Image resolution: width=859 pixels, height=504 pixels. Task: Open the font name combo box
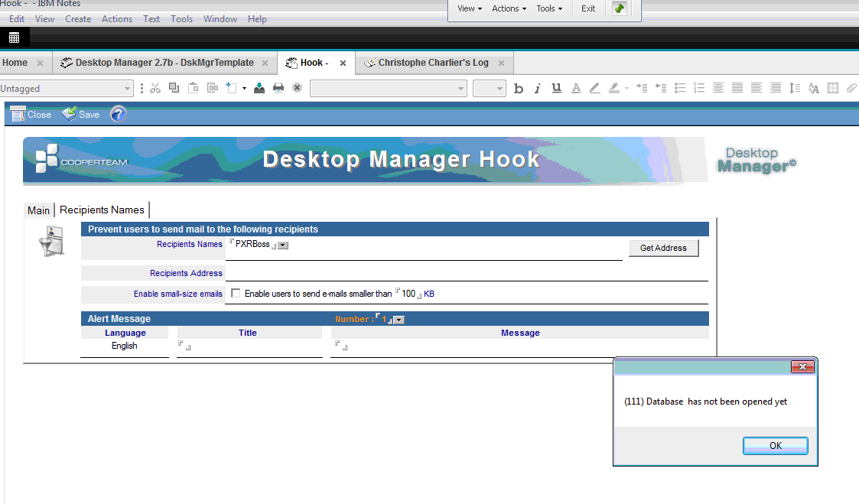pyautogui.click(x=388, y=89)
